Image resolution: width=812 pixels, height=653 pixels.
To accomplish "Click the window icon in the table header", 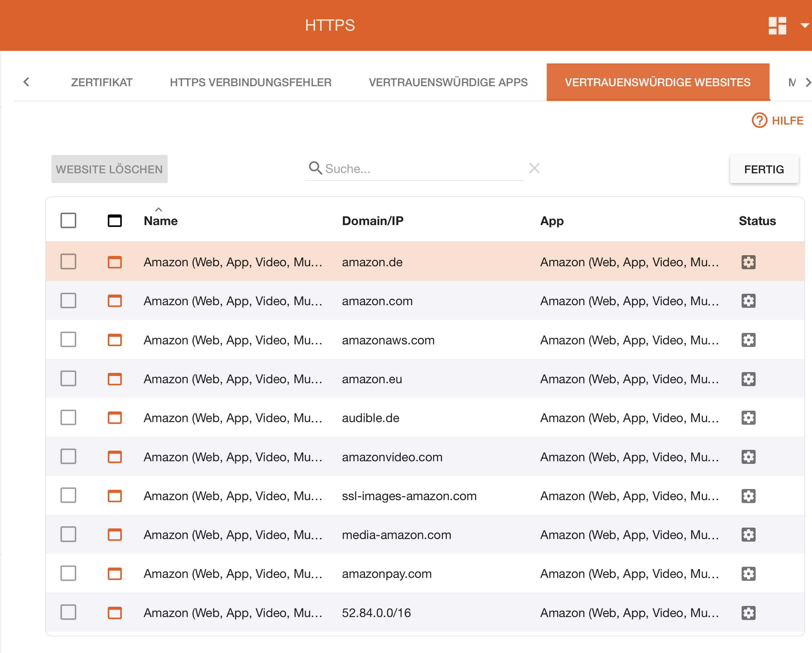I will point(115,220).
